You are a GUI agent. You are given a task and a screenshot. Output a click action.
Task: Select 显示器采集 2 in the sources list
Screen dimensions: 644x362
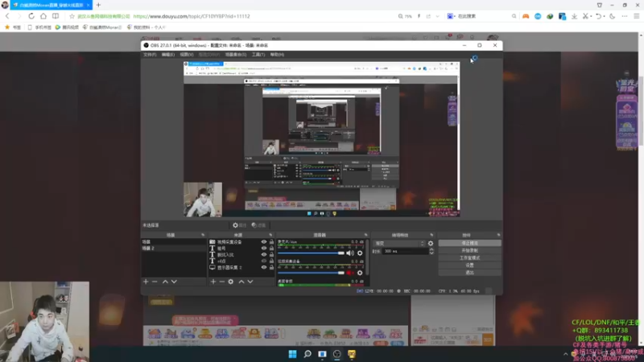click(229, 267)
